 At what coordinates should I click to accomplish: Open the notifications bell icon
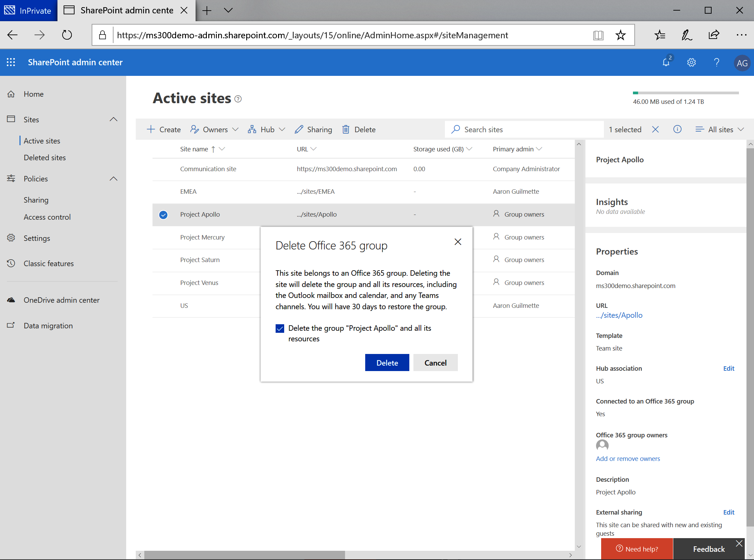666,62
